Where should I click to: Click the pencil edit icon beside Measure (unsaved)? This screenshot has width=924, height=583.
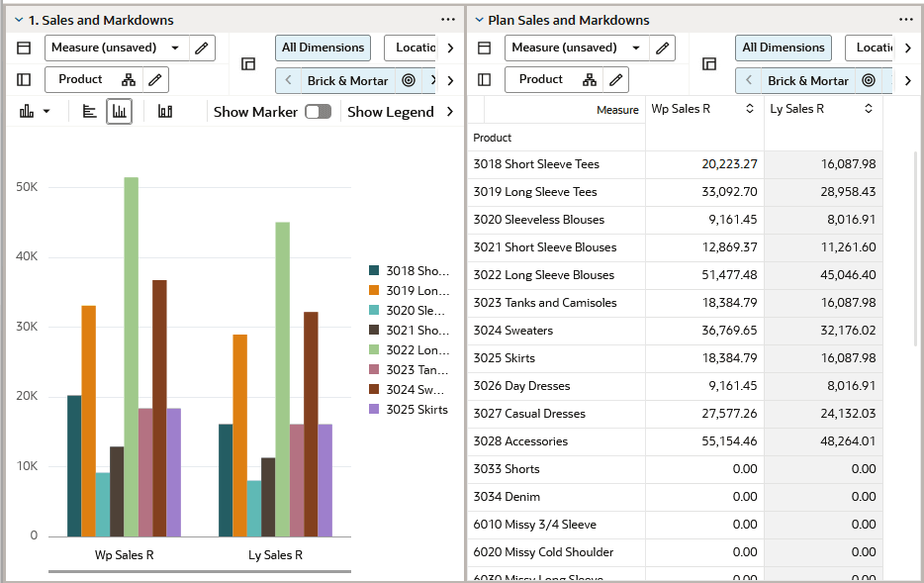coord(200,48)
